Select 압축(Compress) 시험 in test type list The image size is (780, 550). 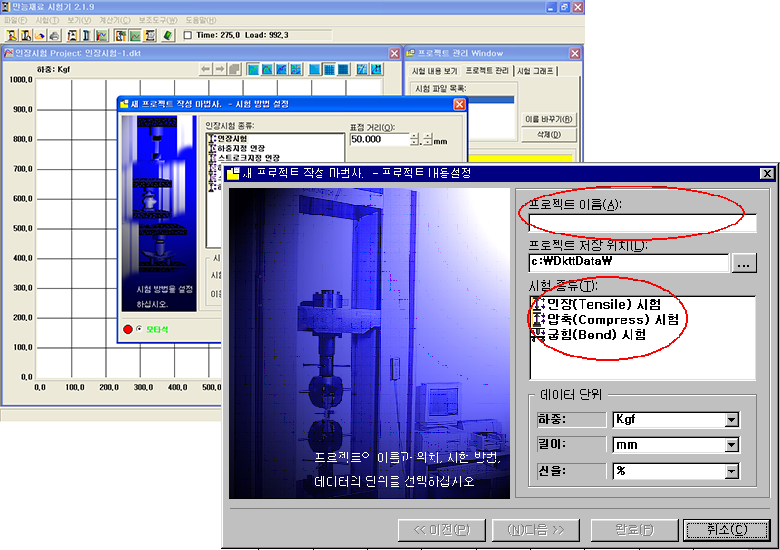pyautogui.click(x=605, y=320)
